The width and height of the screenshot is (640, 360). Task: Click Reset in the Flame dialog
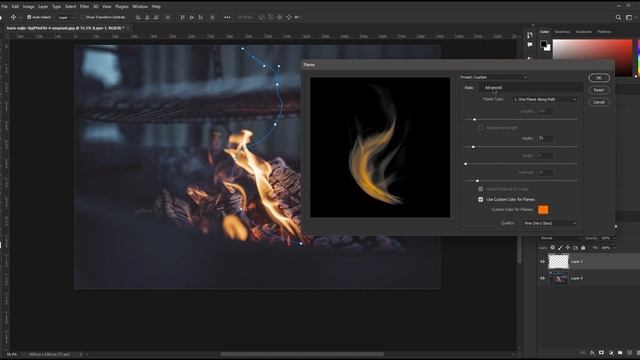(x=599, y=90)
